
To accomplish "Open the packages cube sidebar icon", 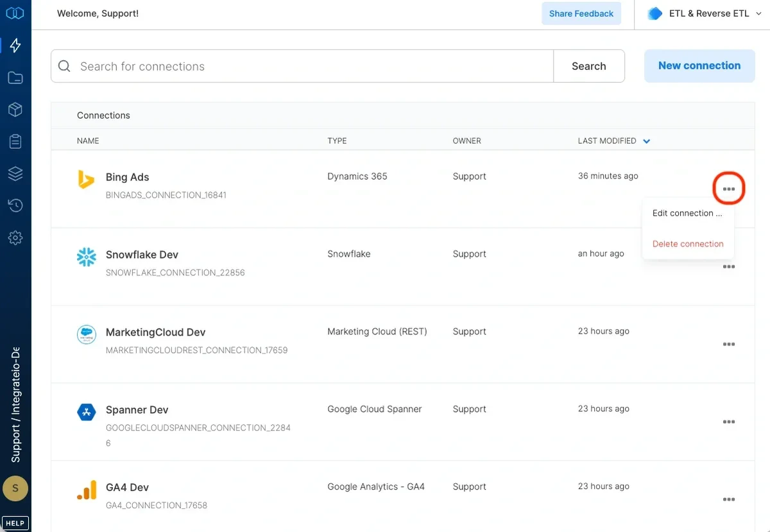I will tap(15, 110).
